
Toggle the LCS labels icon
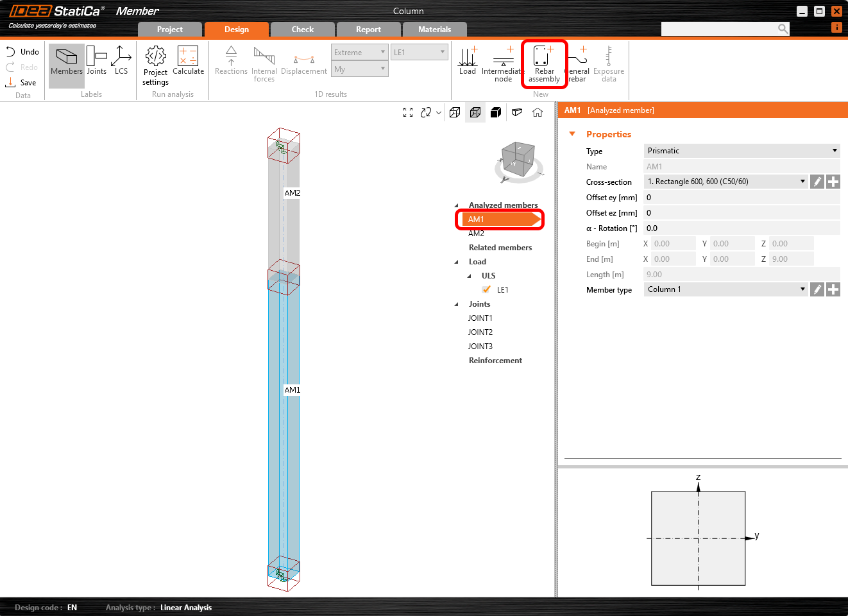121,62
